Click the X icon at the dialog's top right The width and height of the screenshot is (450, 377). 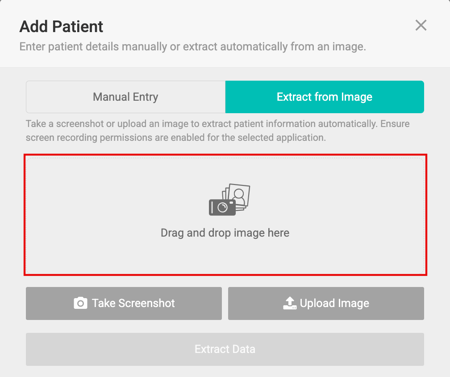coord(421,25)
